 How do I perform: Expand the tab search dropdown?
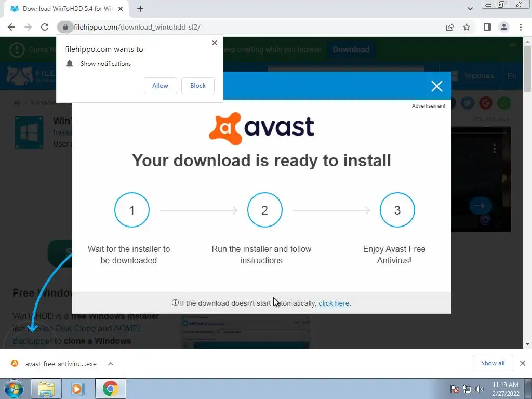point(470,9)
